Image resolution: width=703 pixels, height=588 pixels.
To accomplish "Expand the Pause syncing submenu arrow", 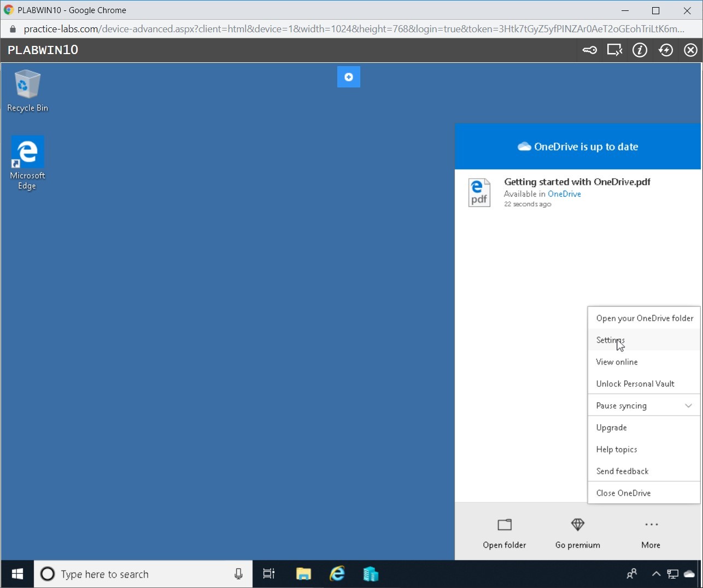I will [x=688, y=405].
